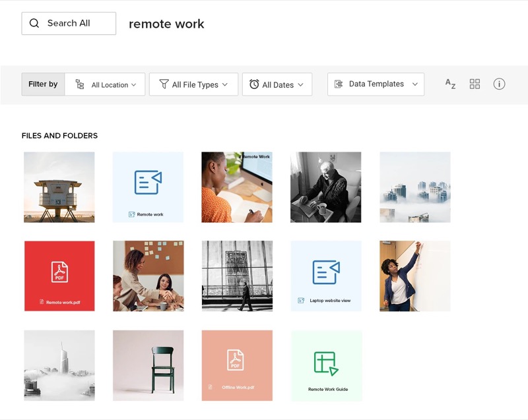Open the black and white man with laptop photo

[326, 187]
